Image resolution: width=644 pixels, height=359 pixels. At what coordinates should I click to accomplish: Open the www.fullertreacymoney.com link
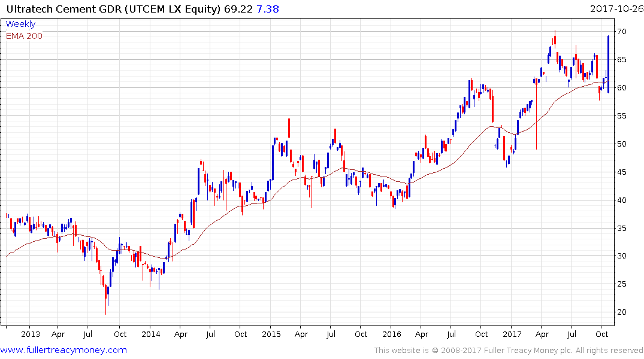(x=64, y=350)
